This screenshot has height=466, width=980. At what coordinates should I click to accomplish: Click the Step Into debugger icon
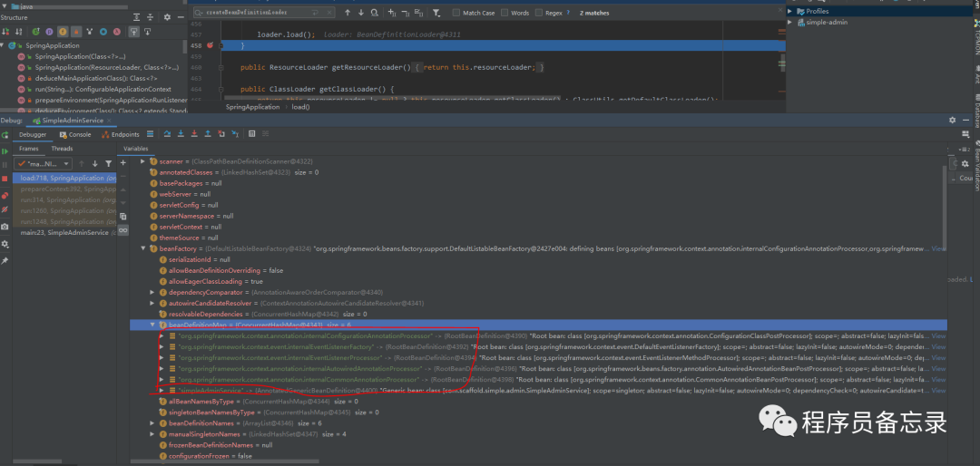181,134
